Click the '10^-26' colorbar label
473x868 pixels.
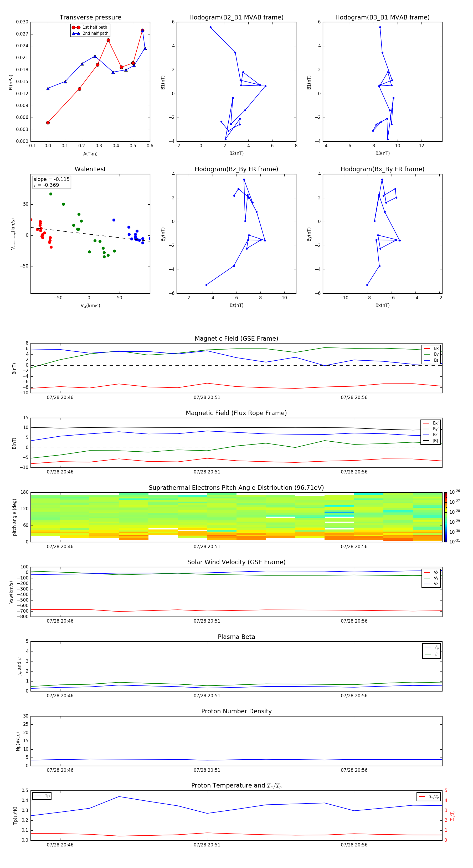455,492
